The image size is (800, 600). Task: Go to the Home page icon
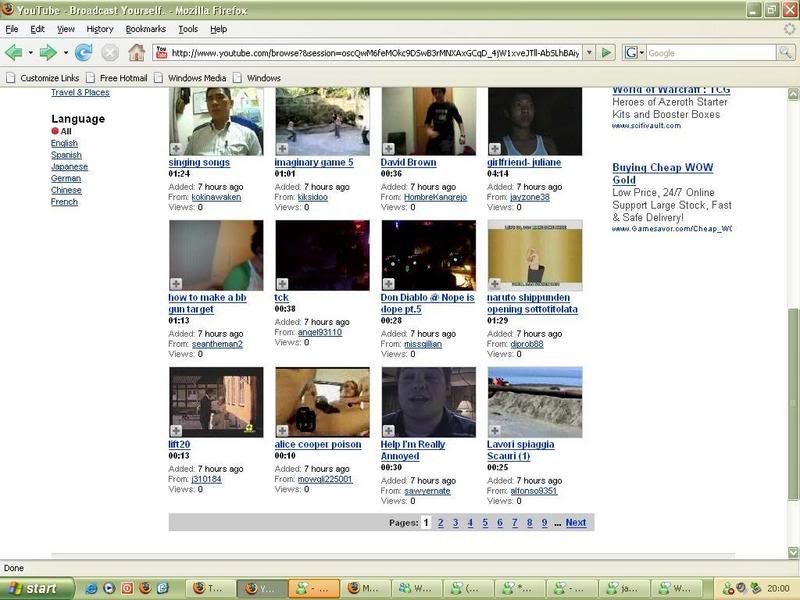coord(136,52)
